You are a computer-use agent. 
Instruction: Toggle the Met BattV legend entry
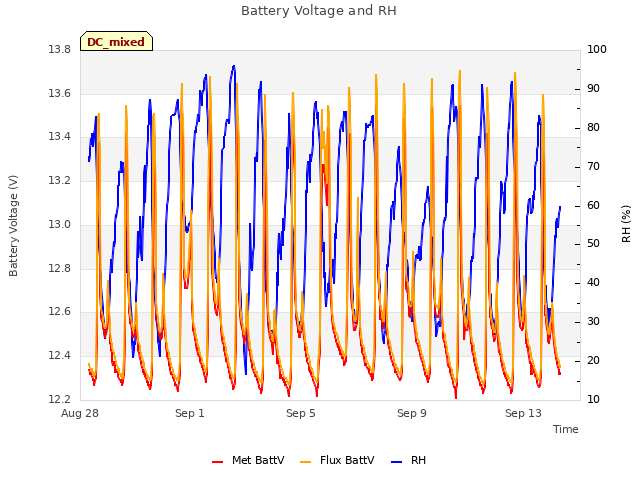pyautogui.click(x=248, y=460)
